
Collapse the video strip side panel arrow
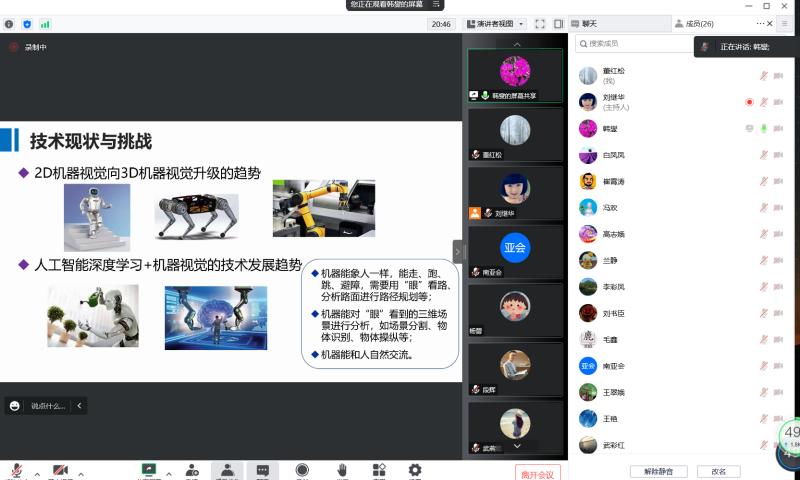[458, 252]
